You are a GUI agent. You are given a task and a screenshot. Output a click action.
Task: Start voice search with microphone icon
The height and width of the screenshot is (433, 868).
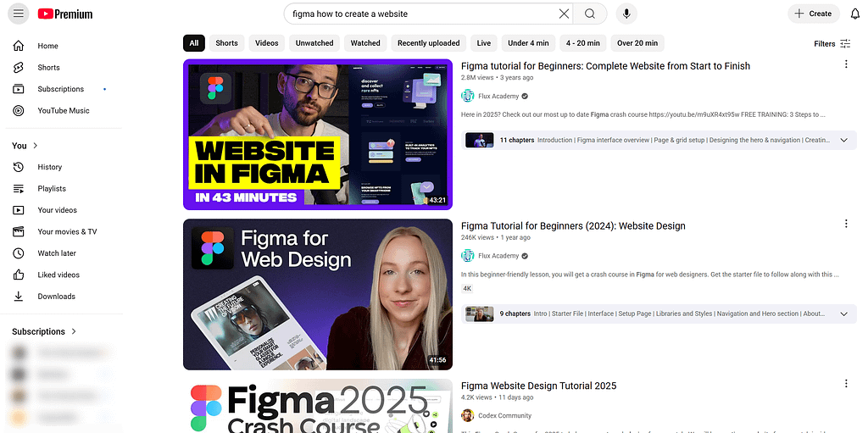pyautogui.click(x=626, y=14)
